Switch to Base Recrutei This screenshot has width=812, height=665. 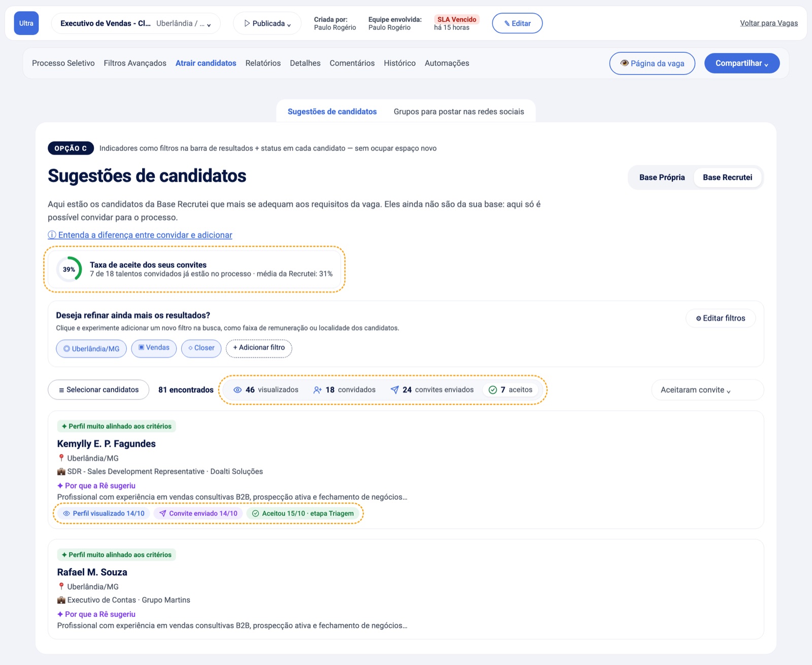click(x=727, y=178)
